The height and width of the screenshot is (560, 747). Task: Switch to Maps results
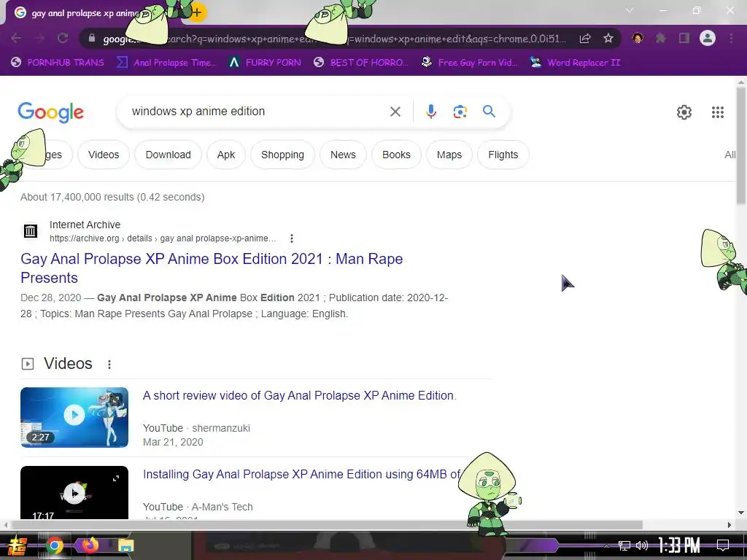[449, 155]
